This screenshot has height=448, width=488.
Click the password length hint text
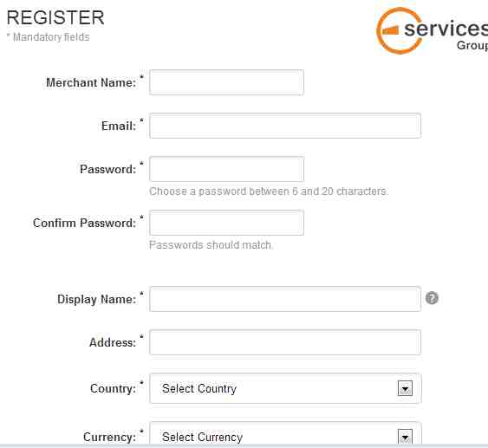tap(269, 191)
